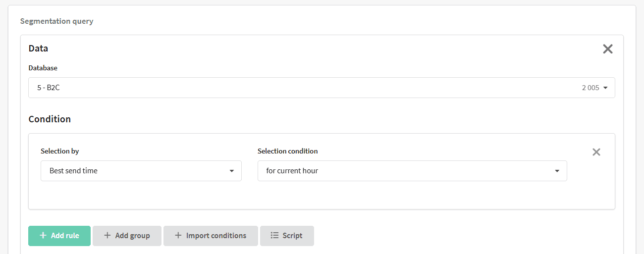This screenshot has height=254, width=644.
Task: Click the plus icon on Import conditions
Action: 178,236
